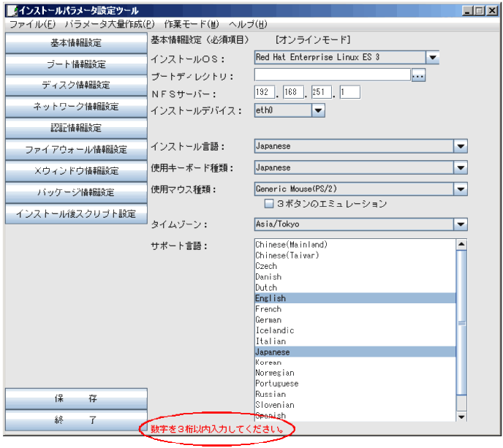This screenshot has height=448, width=503.
Task: Expand the インストールOS dropdown arrow
Action: tap(432, 58)
